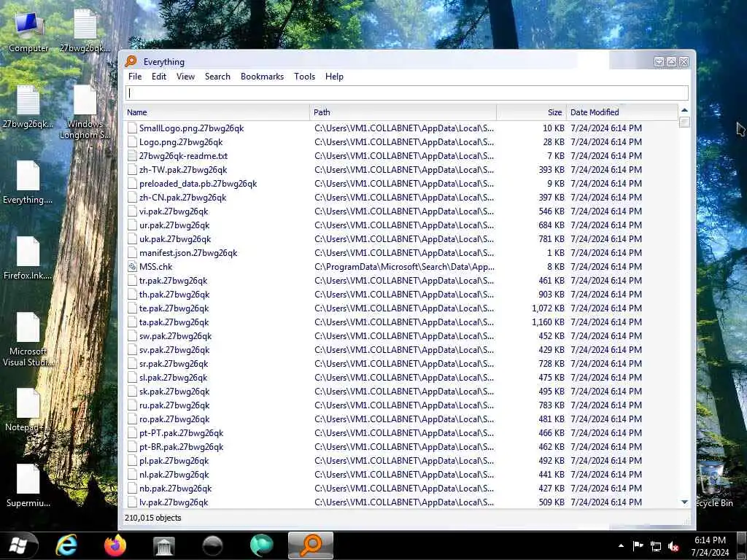Image resolution: width=747 pixels, height=560 pixels.
Task: Open the File menu
Action: pos(135,77)
